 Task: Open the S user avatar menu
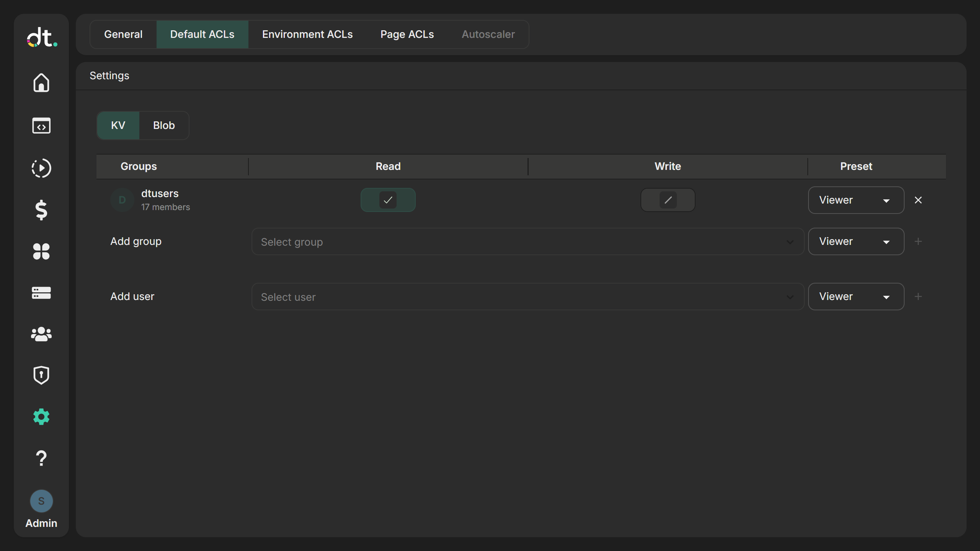(x=41, y=501)
